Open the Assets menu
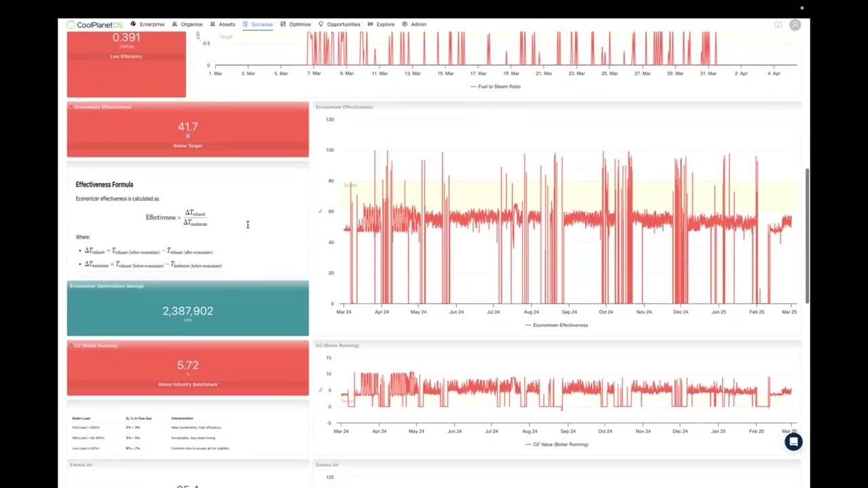868x488 pixels. click(x=226, y=24)
